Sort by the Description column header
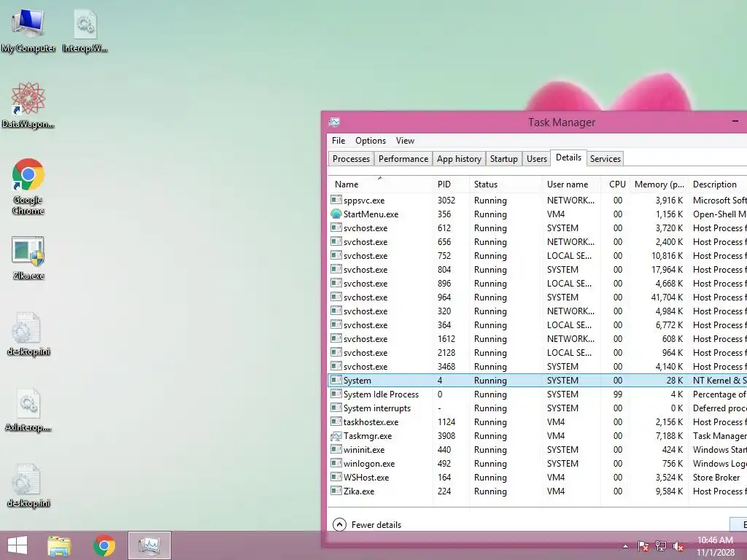The image size is (747, 560). (718, 184)
